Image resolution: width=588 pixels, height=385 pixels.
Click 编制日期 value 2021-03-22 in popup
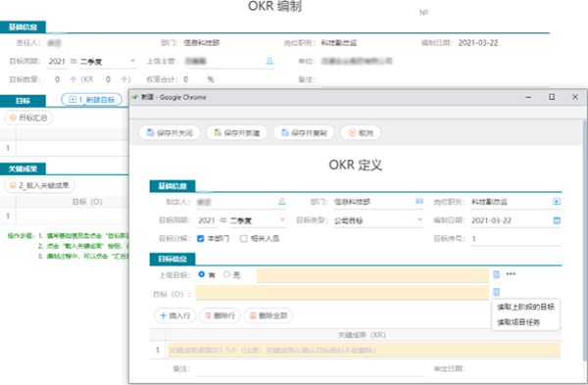492,220
